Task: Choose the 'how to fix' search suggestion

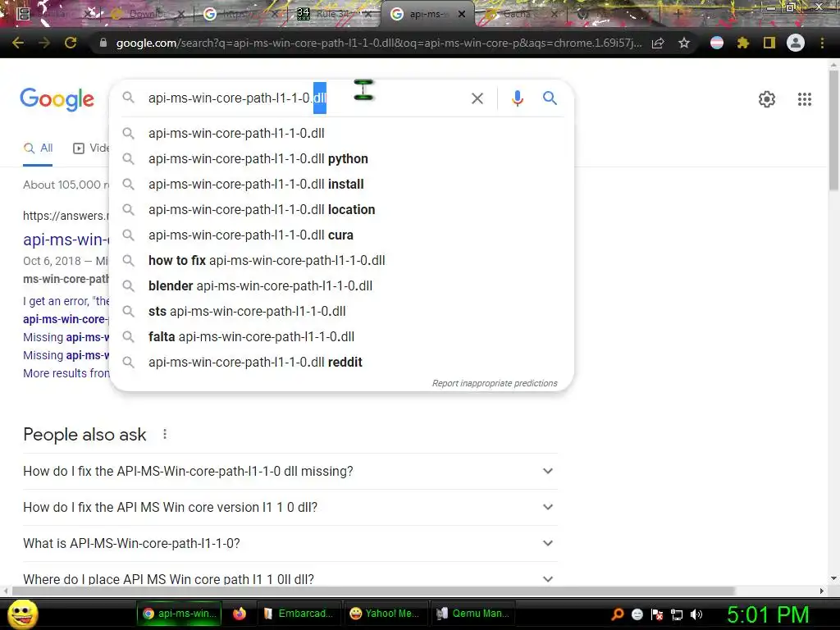Action: click(341, 260)
